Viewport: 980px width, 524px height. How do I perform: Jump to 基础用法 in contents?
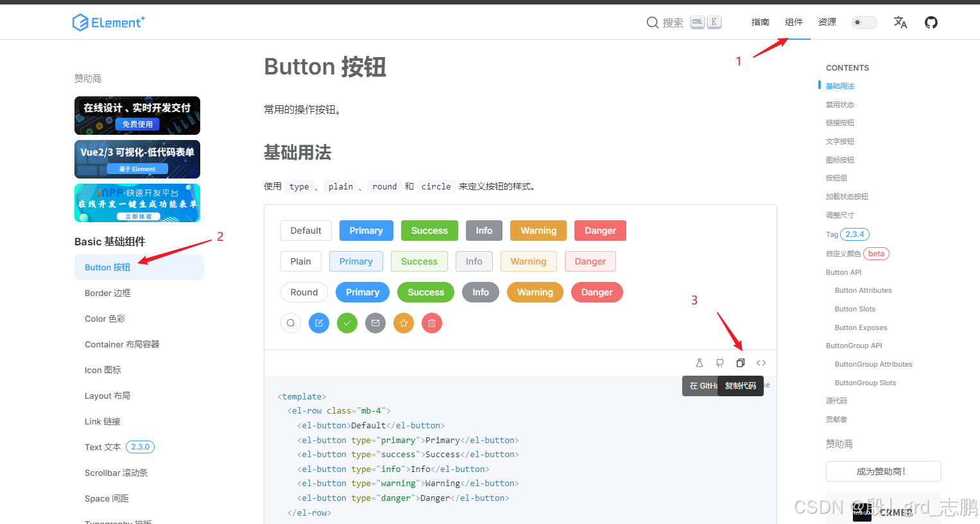pos(840,86)
